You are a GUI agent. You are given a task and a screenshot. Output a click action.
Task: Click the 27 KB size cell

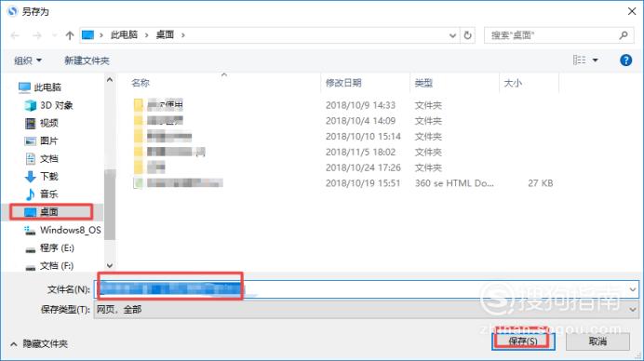coord(541,183)
